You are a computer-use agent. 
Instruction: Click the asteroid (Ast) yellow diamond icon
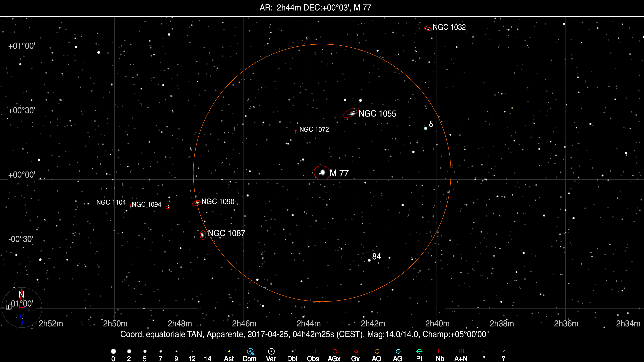coord(229,351)
